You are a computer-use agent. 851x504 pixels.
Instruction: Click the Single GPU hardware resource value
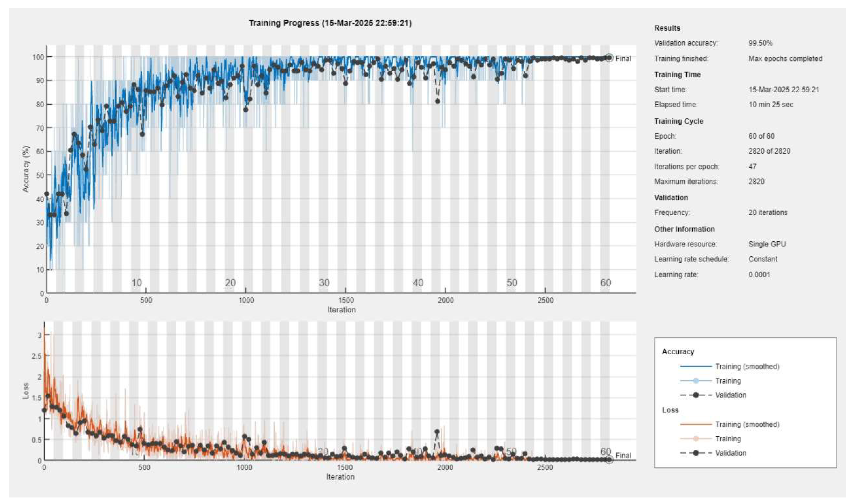coord(767,244)
